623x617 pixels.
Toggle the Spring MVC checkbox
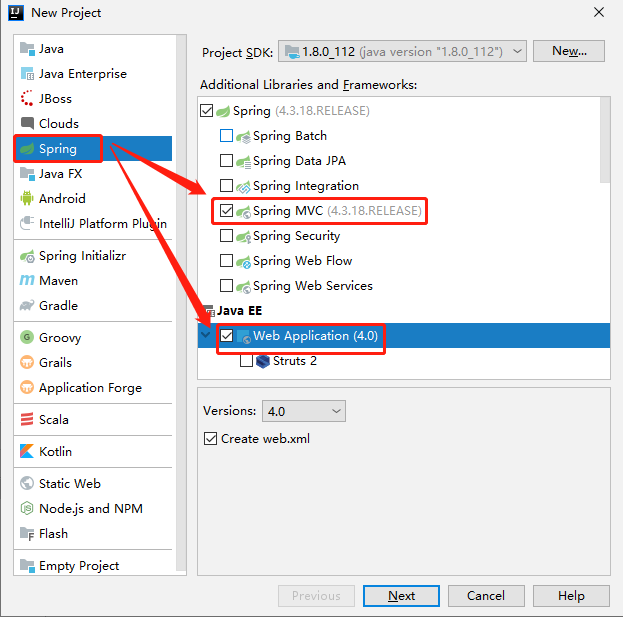[x=226, y=211]
